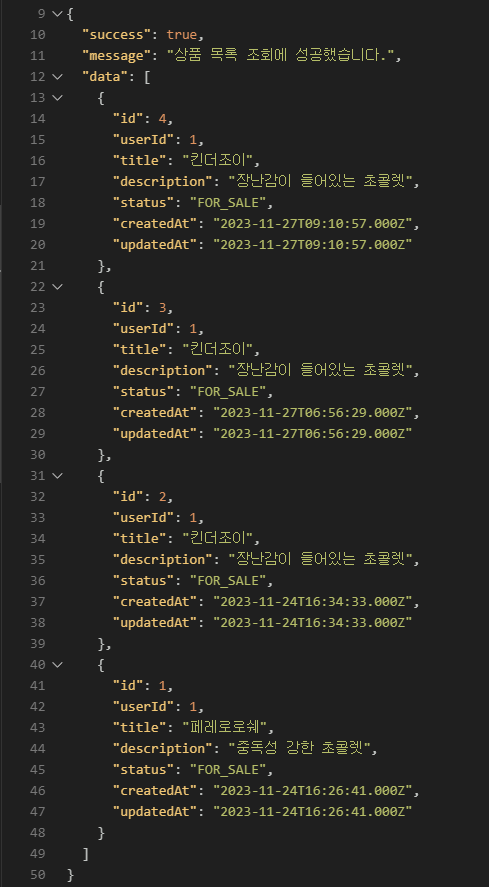The image size is (489, 887).
Task: Collapse the "data" array fold chevron on line 12
Action: tap(57, 76)
